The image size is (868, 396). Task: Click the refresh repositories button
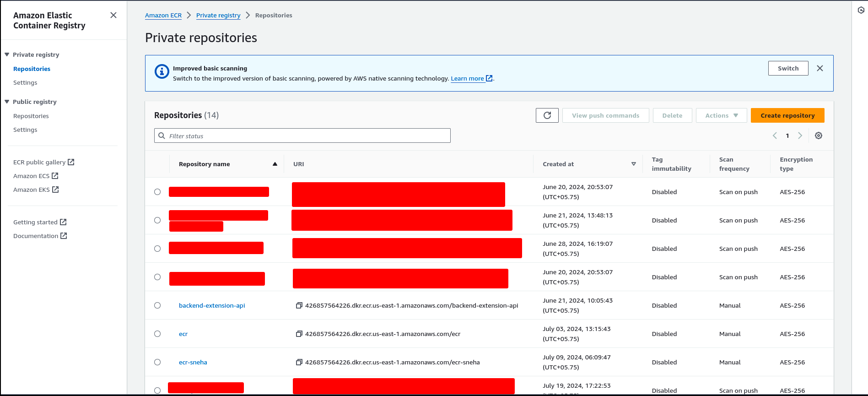tap(547, 115)
